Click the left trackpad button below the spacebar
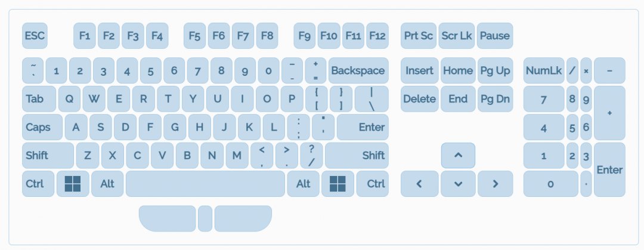 coord(168,218)
